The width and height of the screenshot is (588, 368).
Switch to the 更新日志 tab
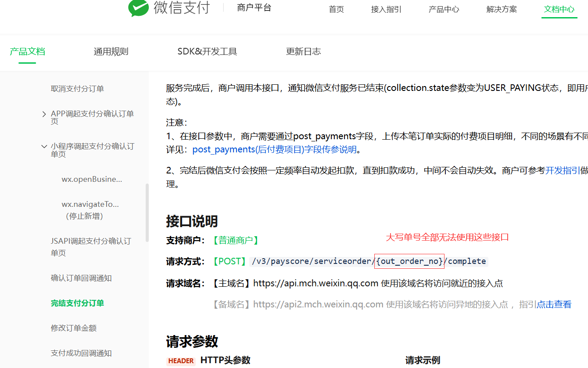303,51
